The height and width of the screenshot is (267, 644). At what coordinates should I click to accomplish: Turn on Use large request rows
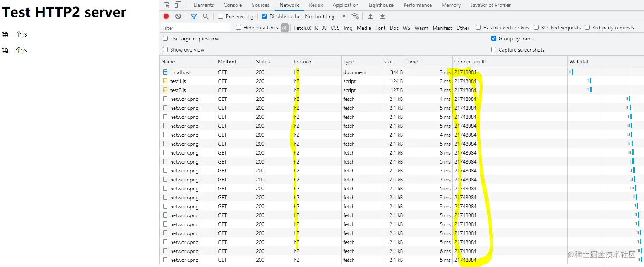(x=165, y=38)
